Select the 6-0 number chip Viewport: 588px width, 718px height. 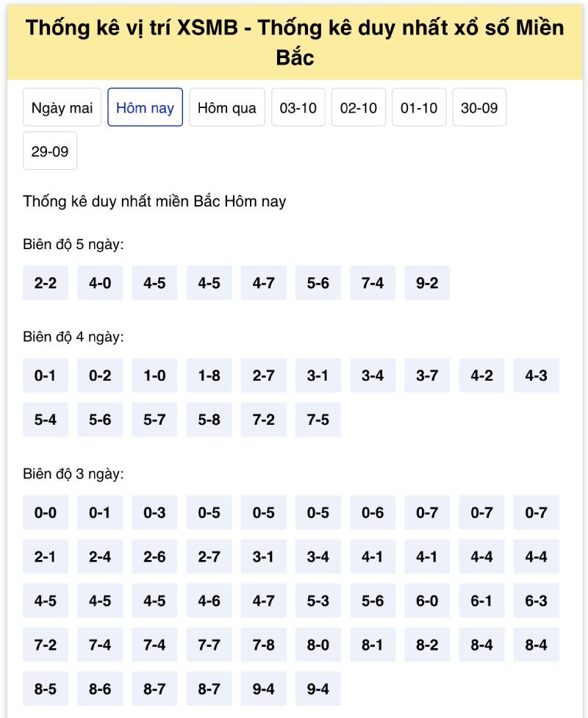pyautogui.click(x=427, y=601)
